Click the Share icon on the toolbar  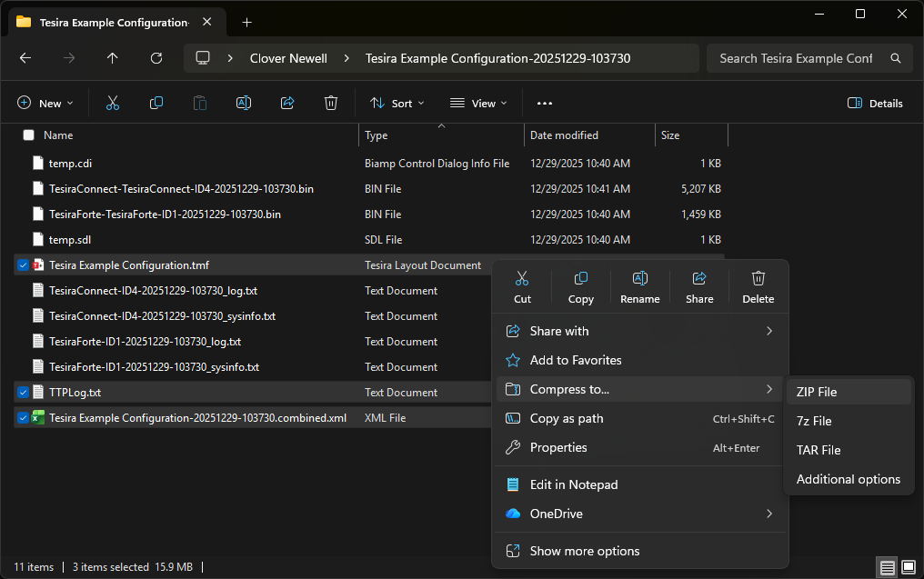[287, 103]
